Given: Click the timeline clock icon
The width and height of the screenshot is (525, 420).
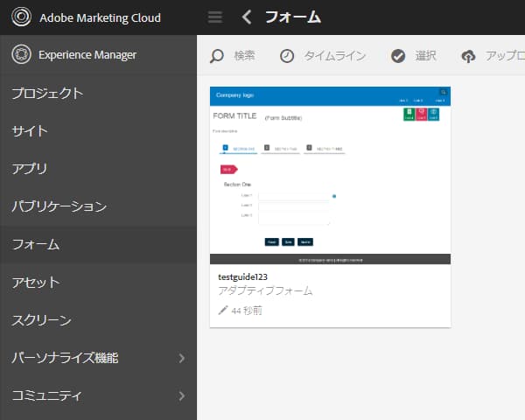Looking at the screenshot, I should 287,56.
